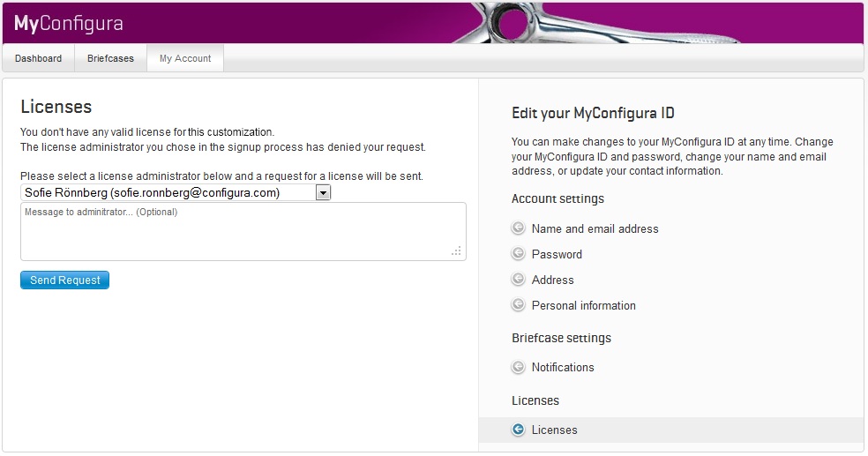Click the Licenses section title above the Licenses link
The width and height of the screenshot is (868, 456).
535,400
